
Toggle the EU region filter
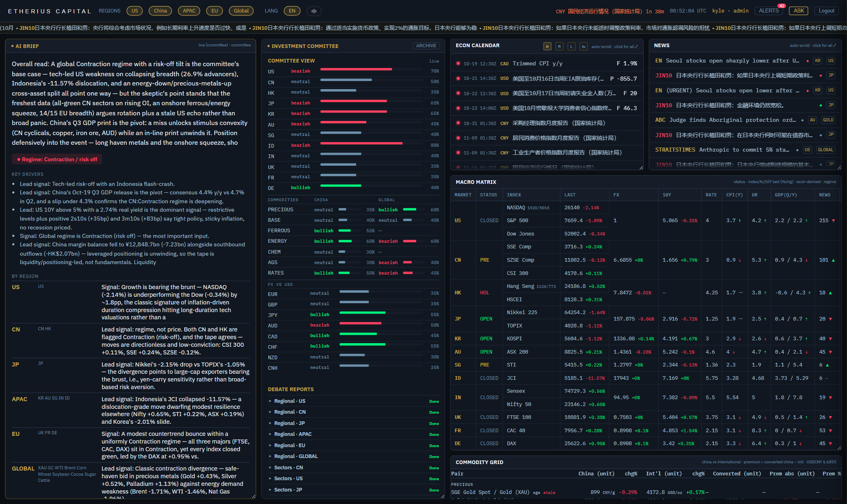coord(215,11)
